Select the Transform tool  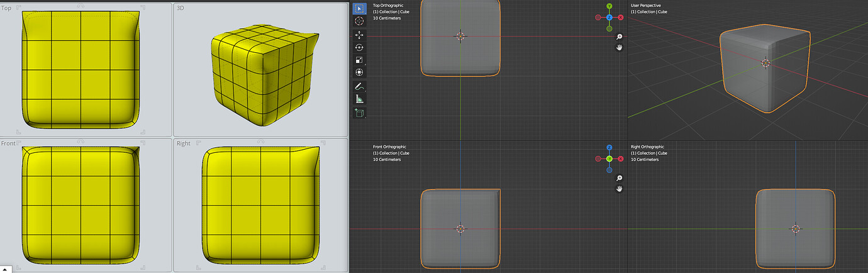click(x=359, y=72)
